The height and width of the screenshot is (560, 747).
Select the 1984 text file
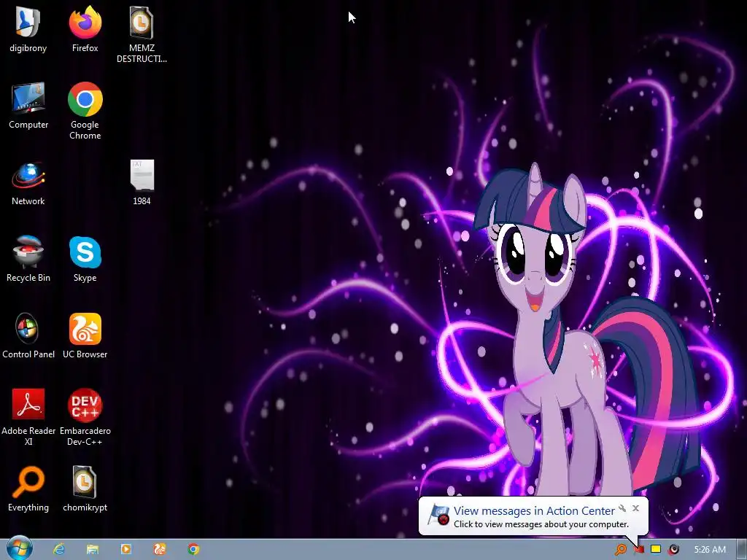(x=142, y=183)
